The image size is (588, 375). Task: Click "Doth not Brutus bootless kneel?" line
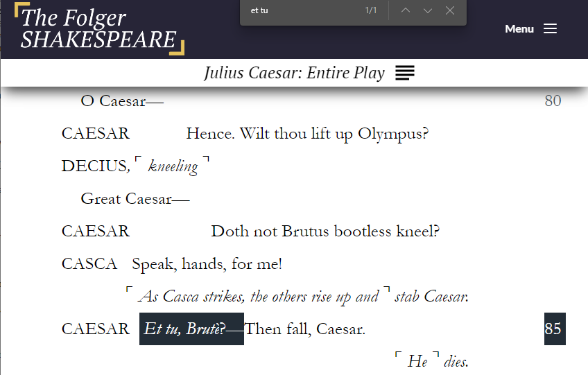(325, 231)
